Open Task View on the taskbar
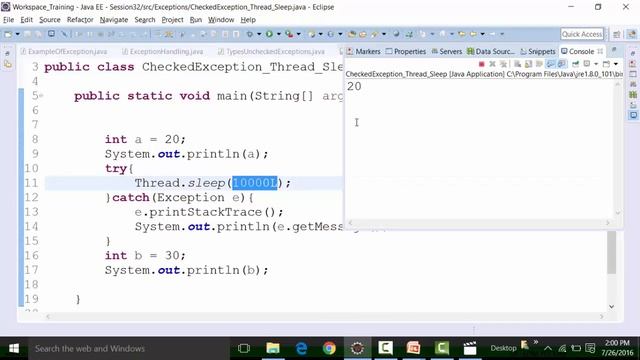 (244, 349)
